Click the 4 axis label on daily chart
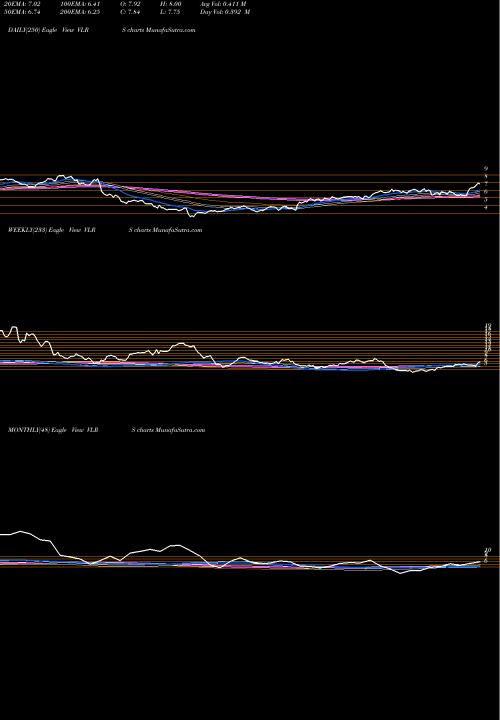 pyautogui.click(x=486, y=208)
